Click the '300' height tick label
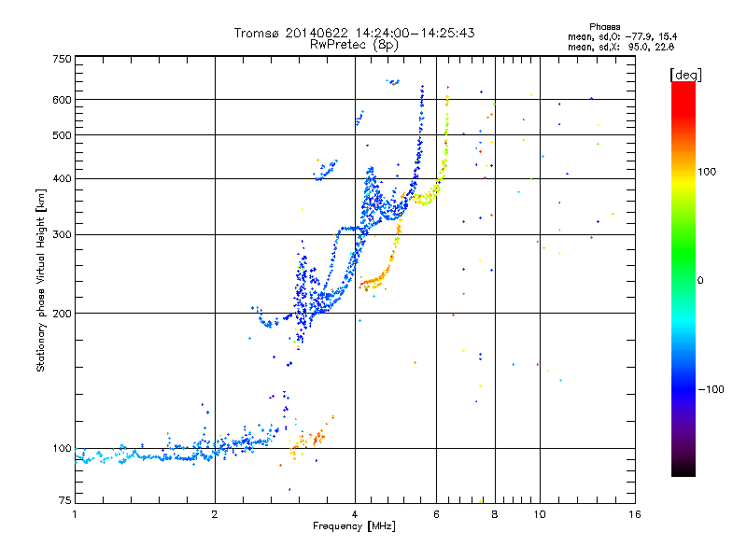Viewport: 747px width, 560px height. pyautogui.click(x=62, y=235)
